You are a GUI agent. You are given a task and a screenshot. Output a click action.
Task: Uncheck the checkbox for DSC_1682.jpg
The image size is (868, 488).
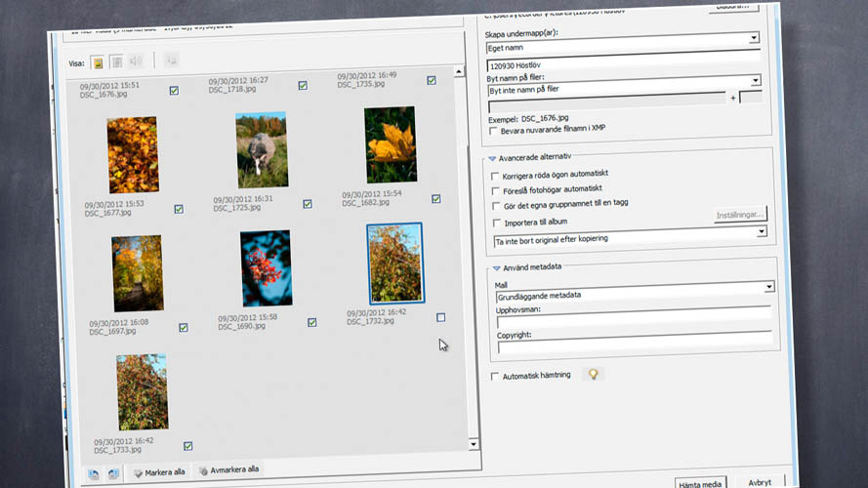(436, 199)
